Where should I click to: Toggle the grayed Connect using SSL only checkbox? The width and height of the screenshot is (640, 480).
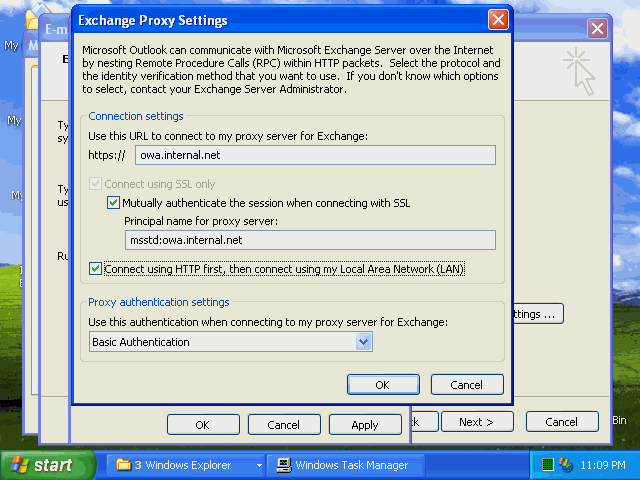(x=95, y=184)
